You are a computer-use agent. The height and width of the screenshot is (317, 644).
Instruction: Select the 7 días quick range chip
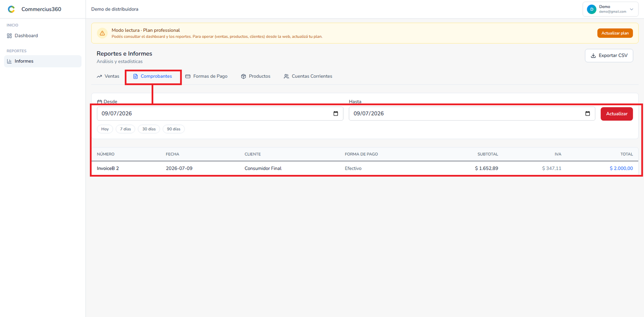[126, 129]
